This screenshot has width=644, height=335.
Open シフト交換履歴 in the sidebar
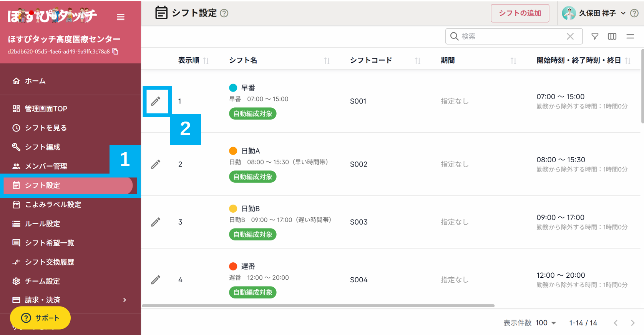coord(70,262)
